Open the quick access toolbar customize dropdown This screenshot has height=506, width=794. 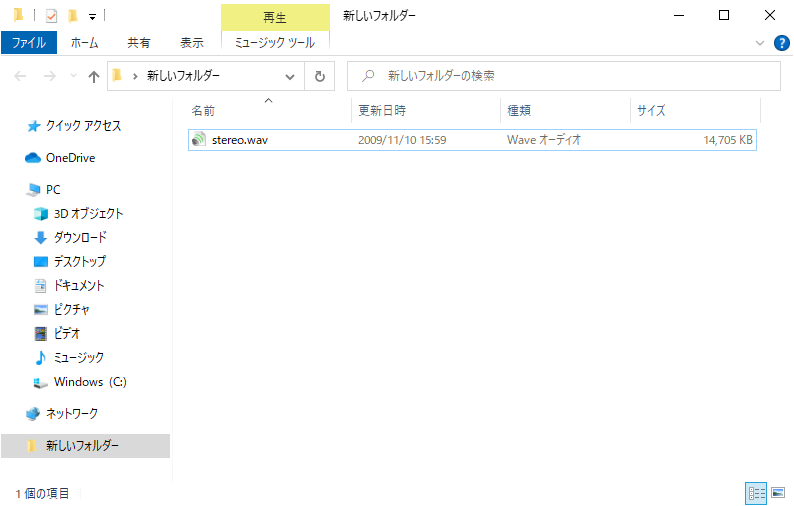(x=92, y=17)
